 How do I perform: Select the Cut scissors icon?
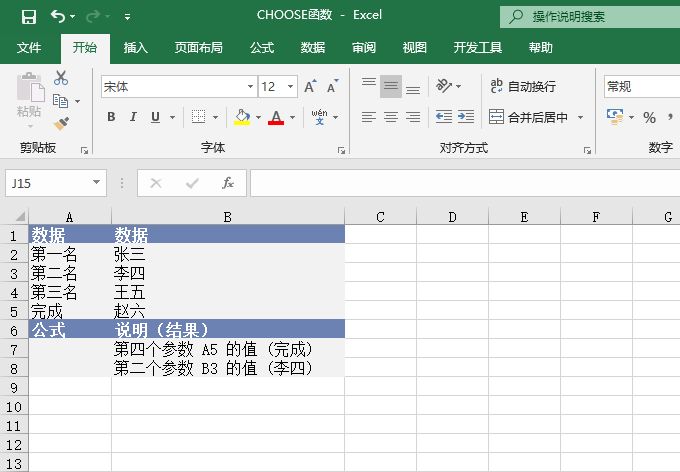point(61,77)
